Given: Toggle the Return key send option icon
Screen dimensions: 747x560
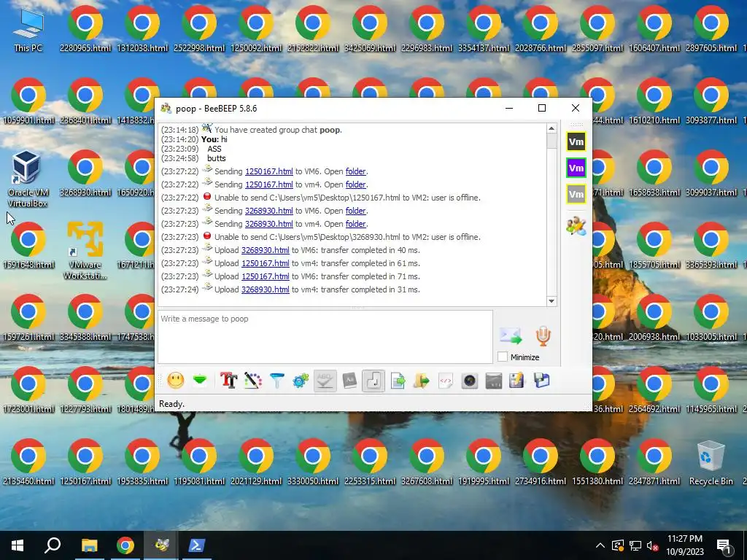Looking at the screenshot, I should [x=373, y=381].
